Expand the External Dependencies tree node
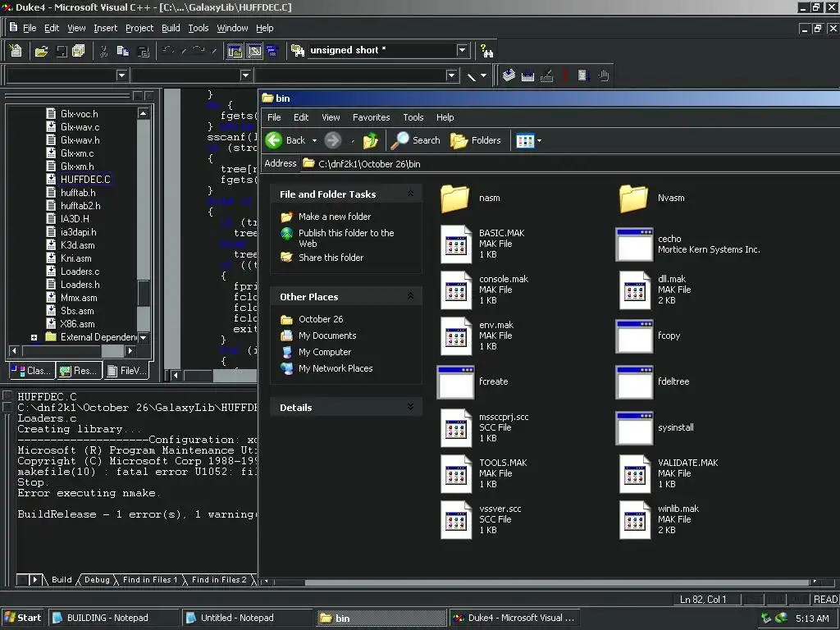840x630 pixels. [x=34, y=337]
